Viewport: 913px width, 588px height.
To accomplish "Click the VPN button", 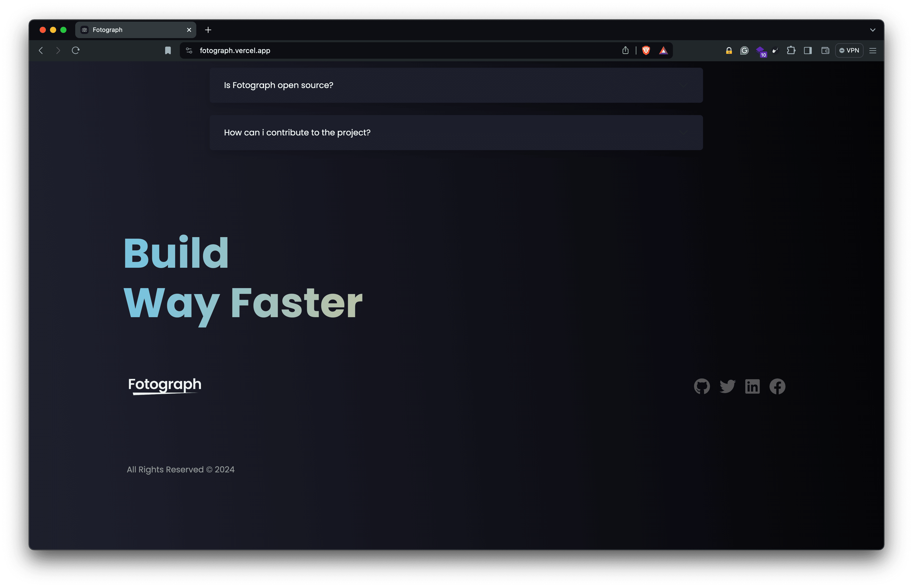I will coord(849,50).
